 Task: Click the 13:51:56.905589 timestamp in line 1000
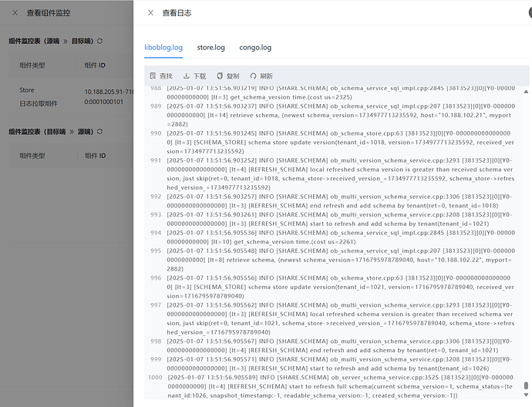tap(232, 378)
